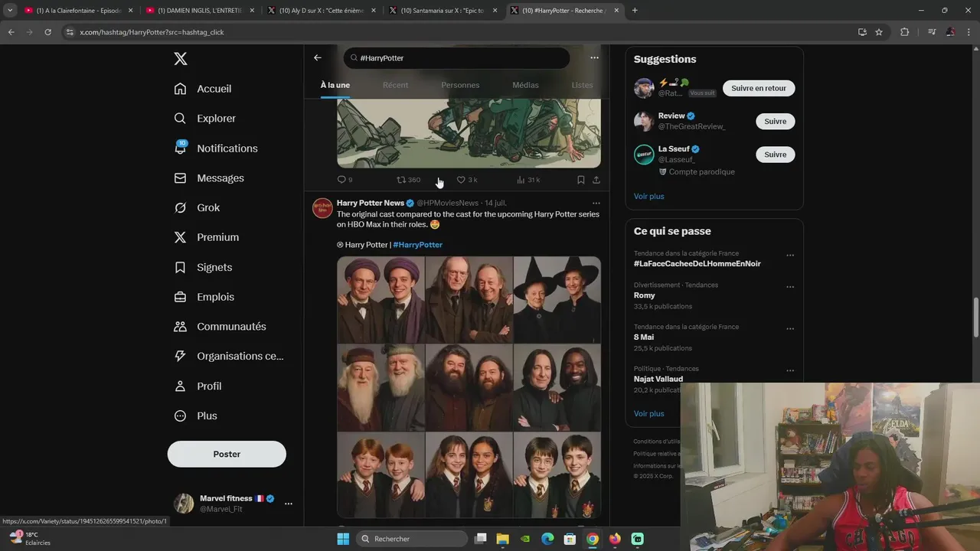This screenshot has width=980, height=551.
Task: Open the Romy trend
Action: [645, 295]
